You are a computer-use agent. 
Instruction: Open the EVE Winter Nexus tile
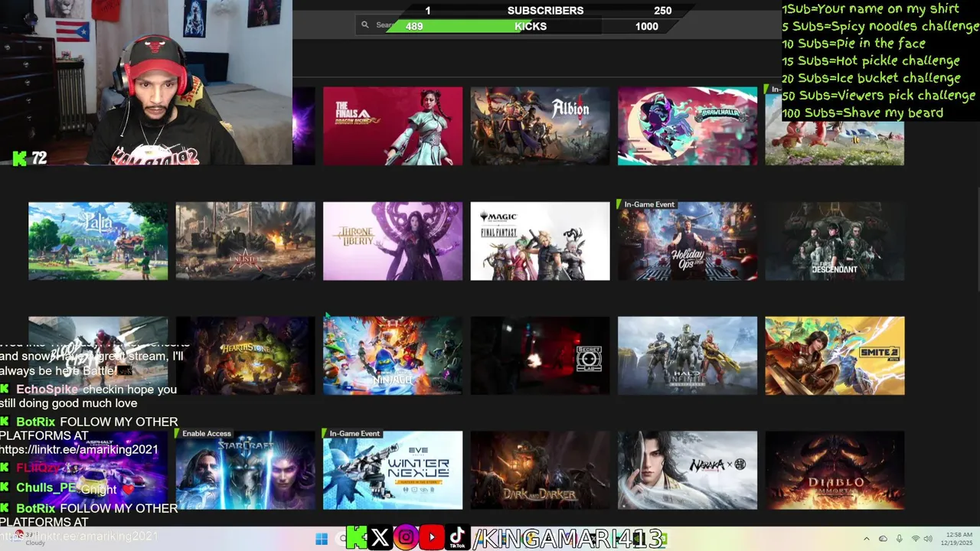click(393, 471)
